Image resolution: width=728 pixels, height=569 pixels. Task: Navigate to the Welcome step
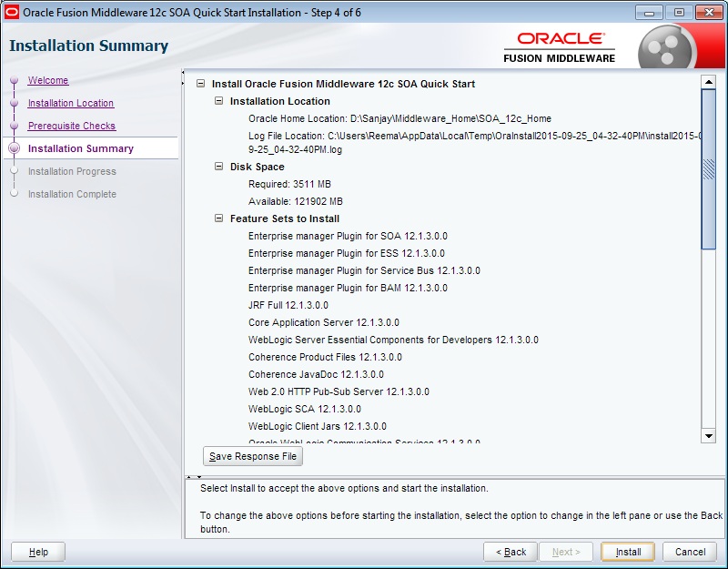[50, 80]
